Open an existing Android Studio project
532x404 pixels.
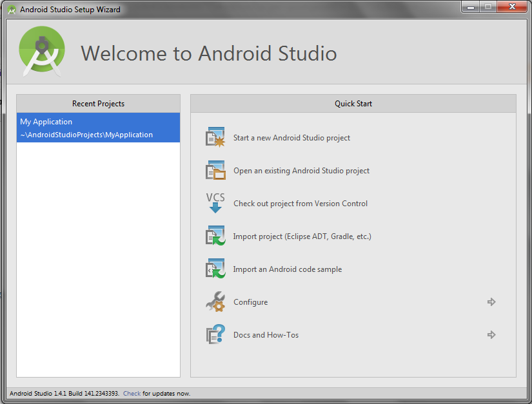point(300,170)
